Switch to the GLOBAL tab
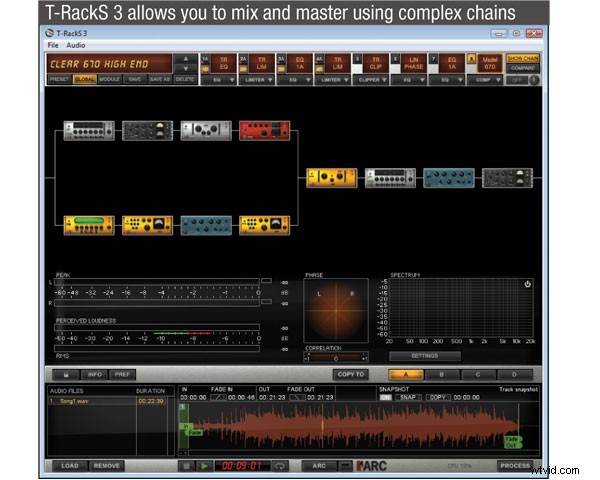600x480 pixels. 85,79
